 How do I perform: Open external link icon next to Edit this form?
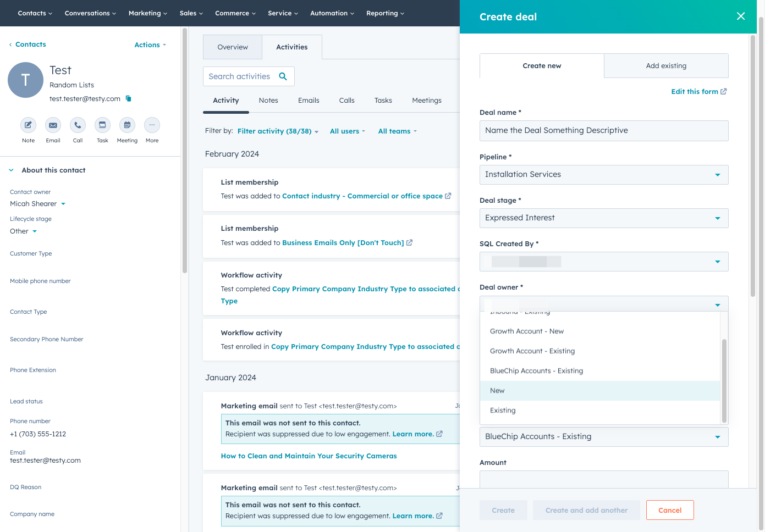[724, 91]
